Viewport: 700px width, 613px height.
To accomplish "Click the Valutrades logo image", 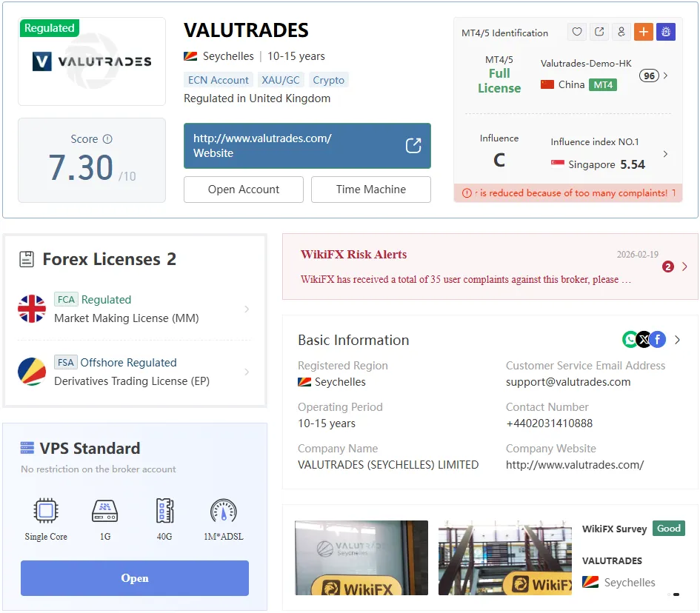I will (x=92, y=61).
